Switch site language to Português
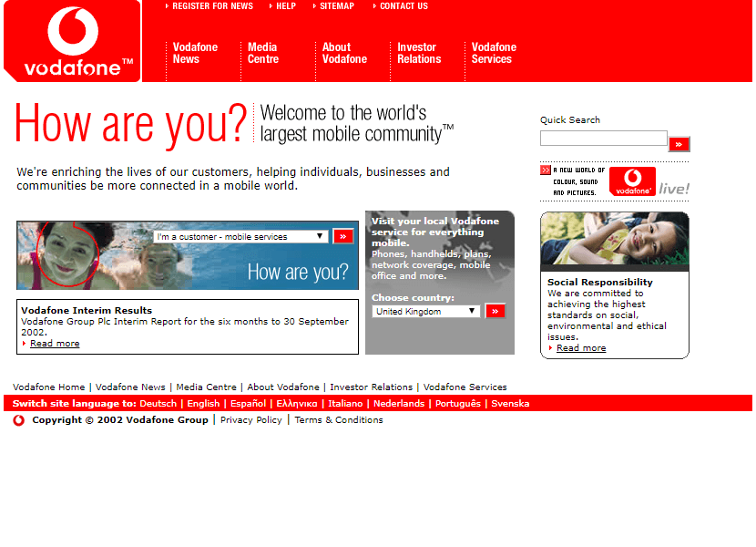The width and height of the screenshot is (756, 547). click(x=458, y=404)
